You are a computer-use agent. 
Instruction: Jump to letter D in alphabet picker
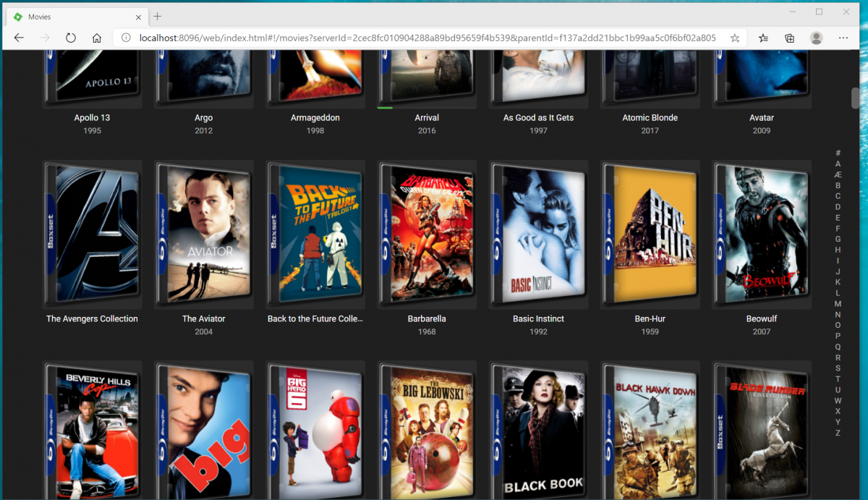[838, 207]
